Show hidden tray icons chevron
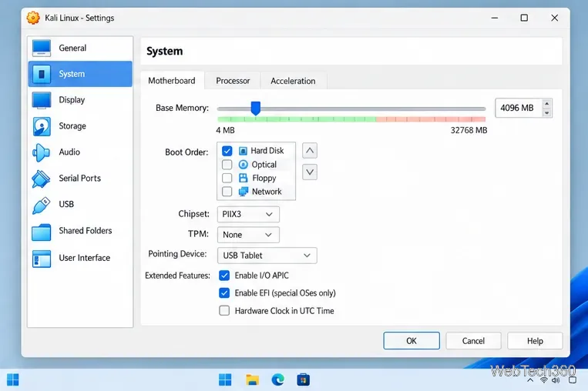 530,380
